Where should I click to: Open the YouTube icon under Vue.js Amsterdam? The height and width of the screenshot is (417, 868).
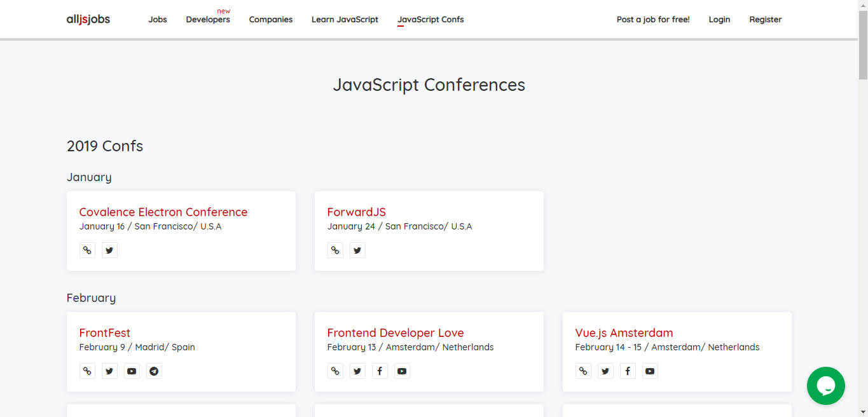pos(650,371)
